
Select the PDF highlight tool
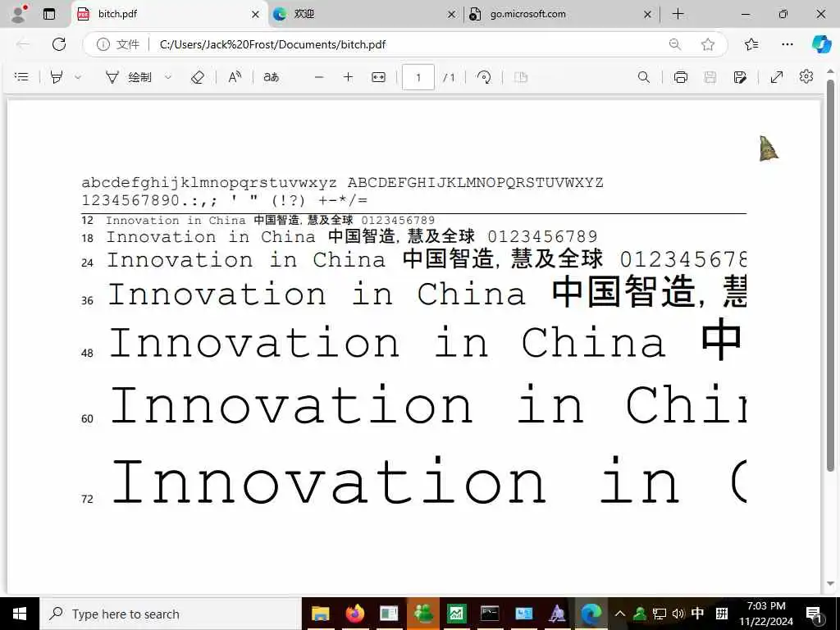(x=57, y=77)
